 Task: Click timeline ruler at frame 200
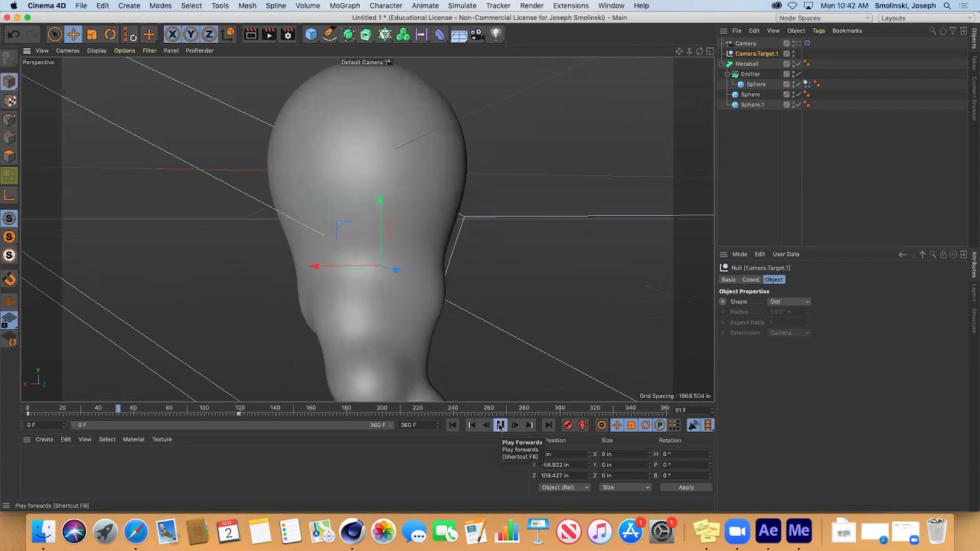(x=382, y=409)
